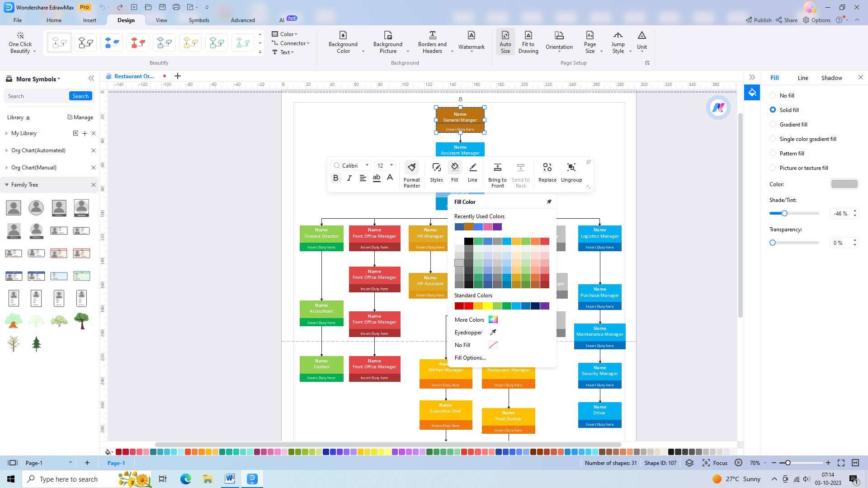Select Pattern fill option

(x=773, y=153)
